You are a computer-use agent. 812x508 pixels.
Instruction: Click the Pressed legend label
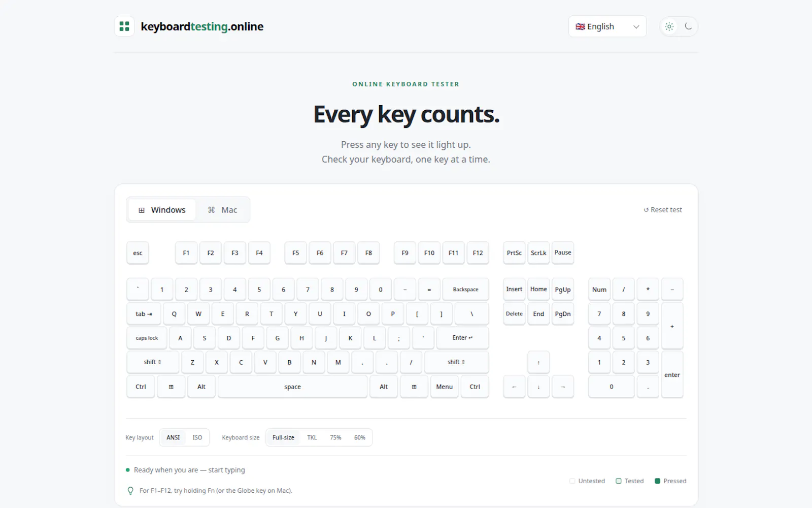[x=674, y=481]
